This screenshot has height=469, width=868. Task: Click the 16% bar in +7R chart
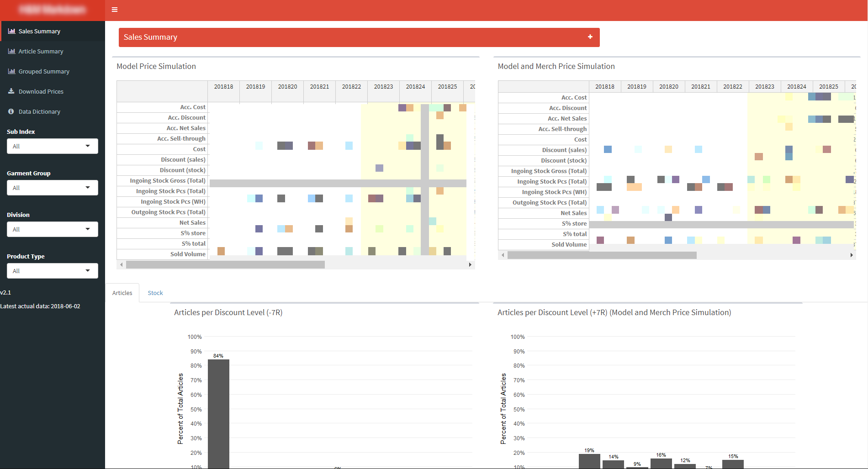pyautogui.click(x=661, y=464)
